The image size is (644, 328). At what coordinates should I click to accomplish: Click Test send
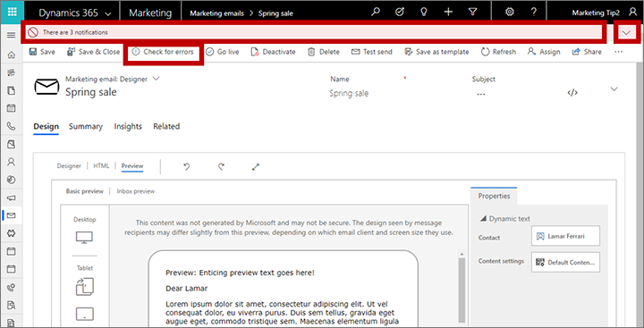coord(372,52)
